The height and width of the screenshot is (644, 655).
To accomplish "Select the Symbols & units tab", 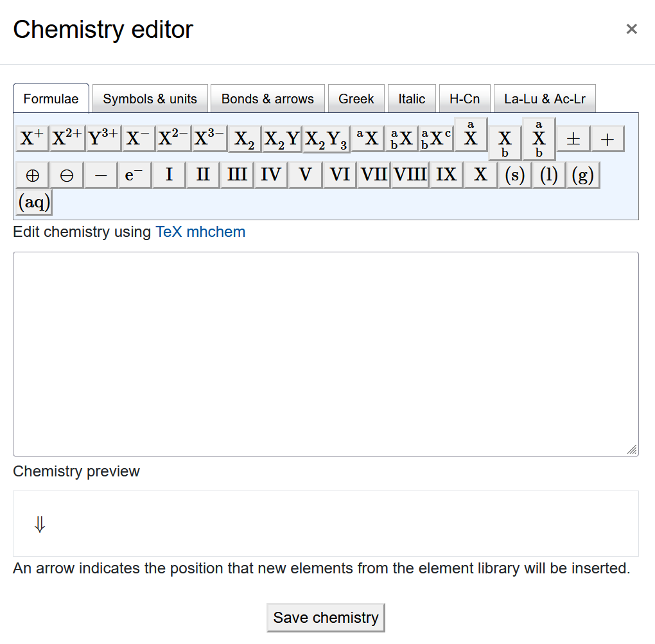I will [150, 98].
